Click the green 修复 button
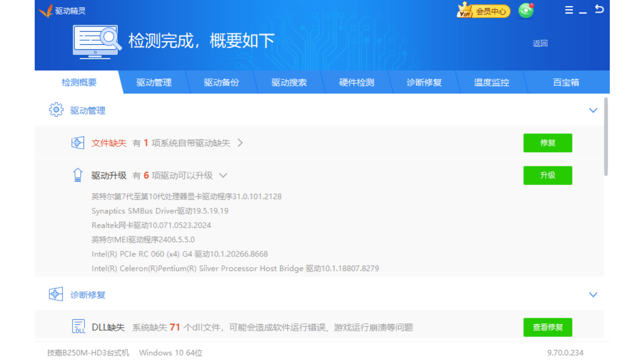 click(x=547, y=143)
